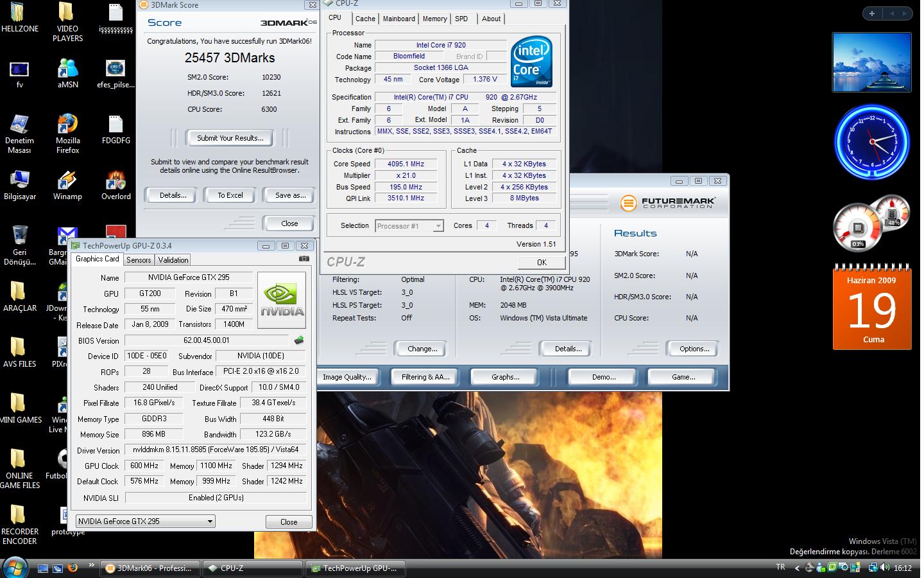
Task: Click the CPU meter sidebar gadget
Action: (872, 223)
